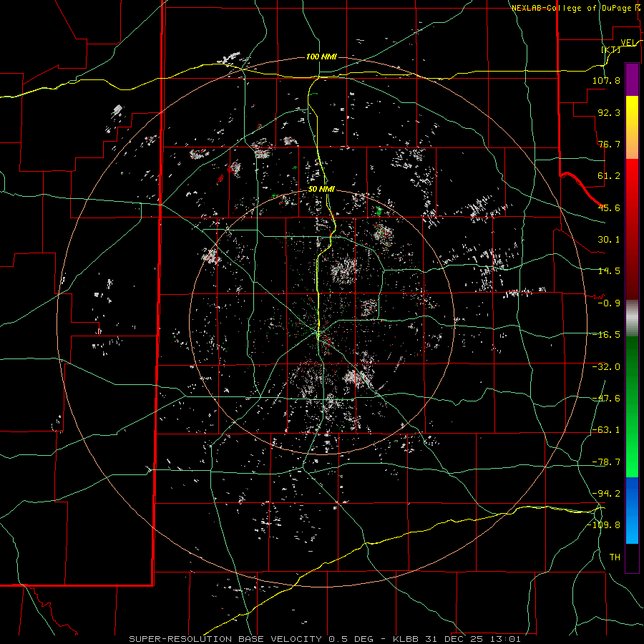
Task: Click the [KT] units label
Action: [x=611, y=49]
